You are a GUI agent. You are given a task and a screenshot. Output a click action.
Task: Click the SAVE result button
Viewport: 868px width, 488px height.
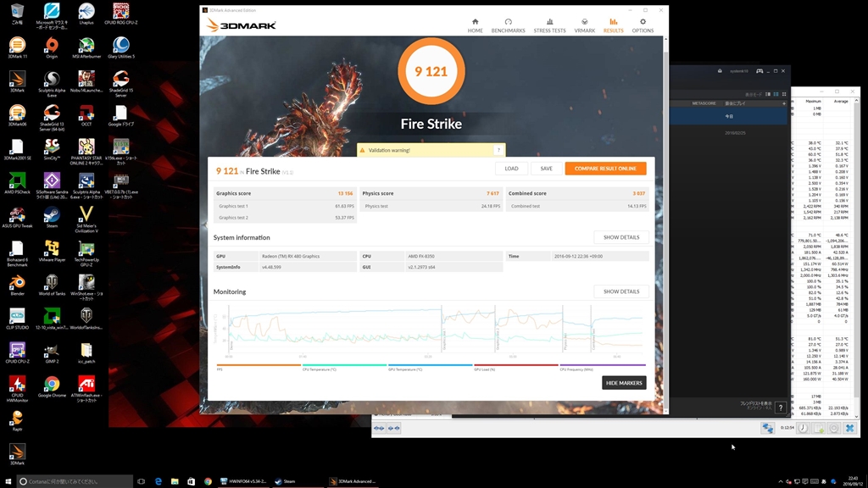(x=547, y=169)
